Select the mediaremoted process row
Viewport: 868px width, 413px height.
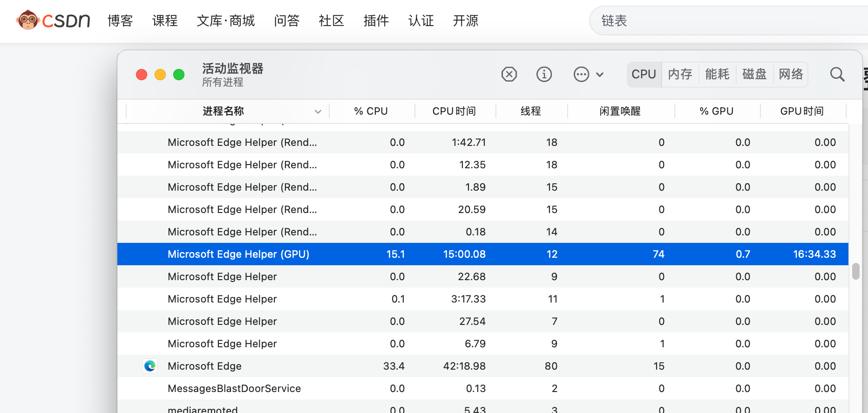[x=483, y=406]
